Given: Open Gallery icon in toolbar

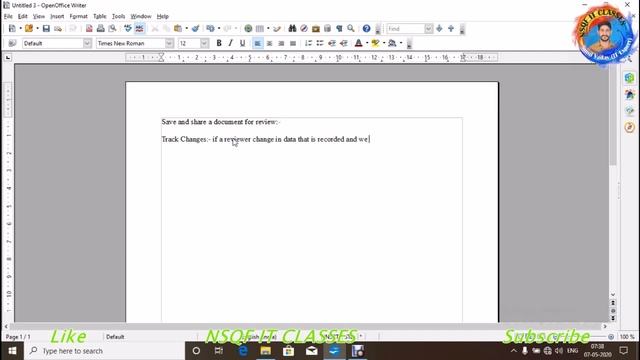Looking at the screenshot, I should pos(316,29).
